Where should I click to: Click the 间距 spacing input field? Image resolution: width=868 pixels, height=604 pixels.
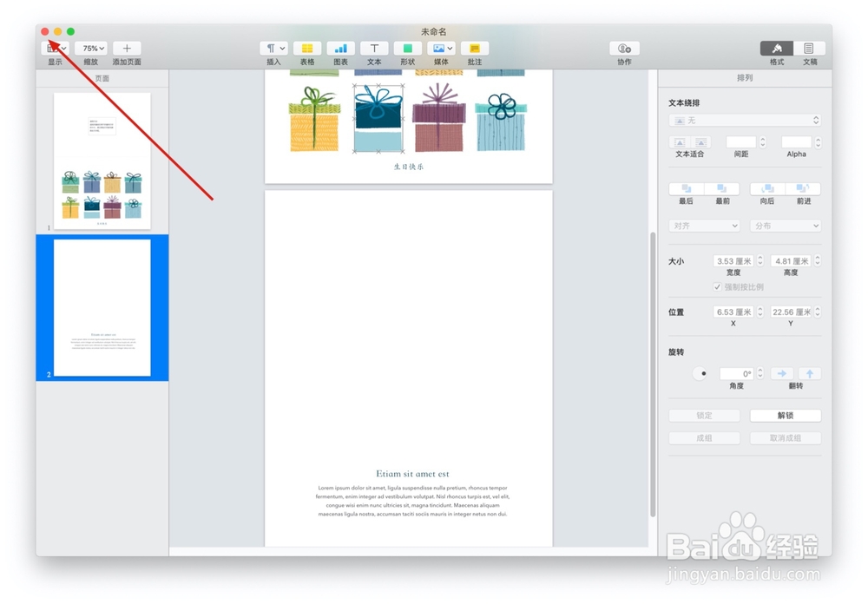coord(740,142)
